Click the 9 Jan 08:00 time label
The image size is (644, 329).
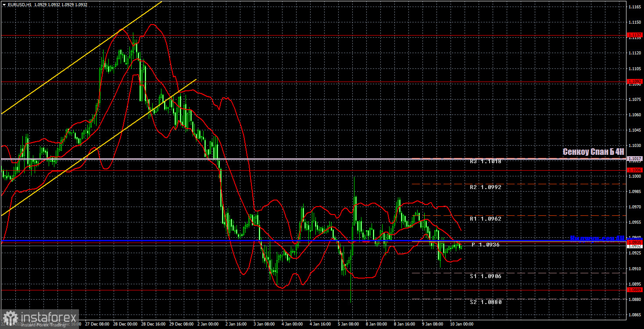(x=433, y=325)
